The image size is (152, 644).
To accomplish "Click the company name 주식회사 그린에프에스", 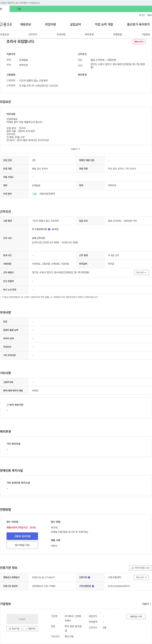I will 73,618.
